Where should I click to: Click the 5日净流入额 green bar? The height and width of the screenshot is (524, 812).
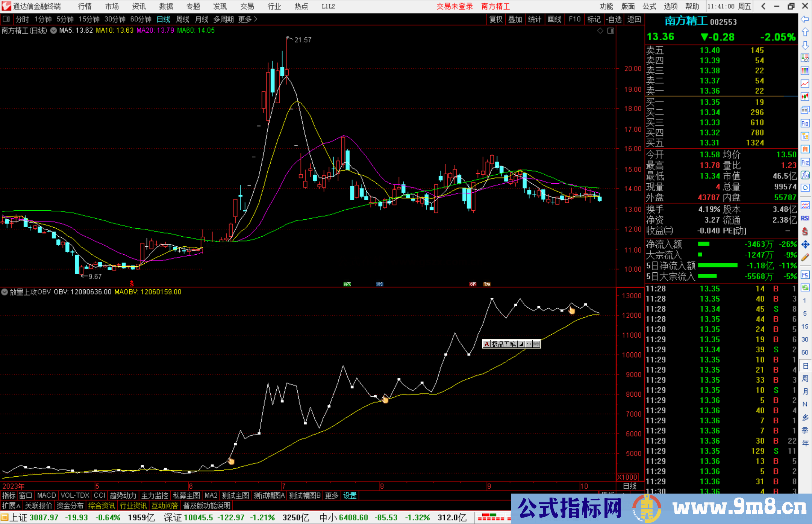pyautogui.click(x=717, y=266)
